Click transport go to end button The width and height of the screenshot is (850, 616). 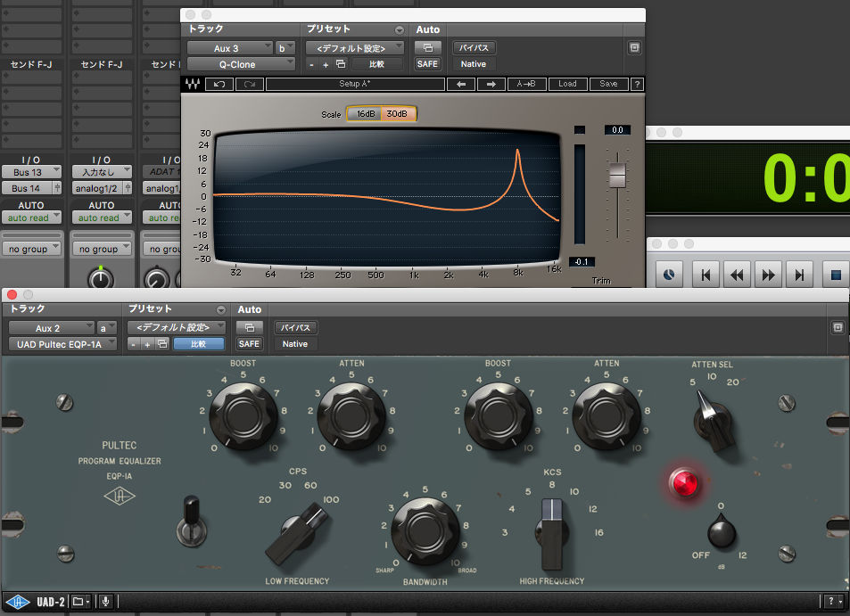[799, 275]
